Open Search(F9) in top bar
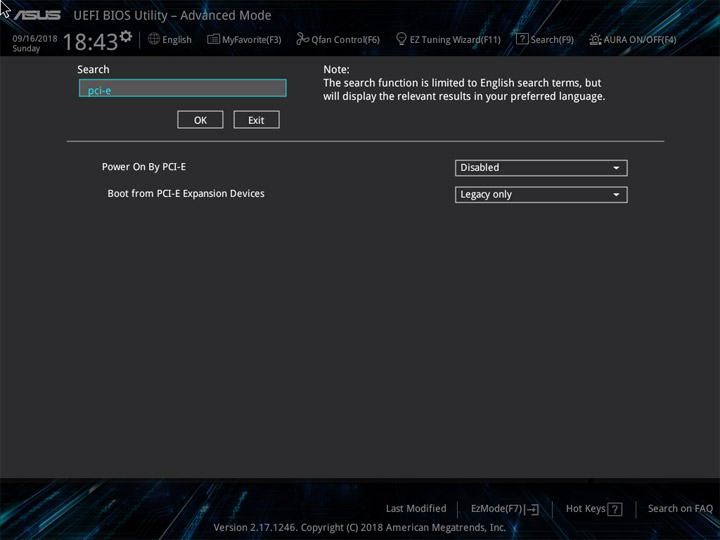Screen dimensions: 720x540 [545, 39]
